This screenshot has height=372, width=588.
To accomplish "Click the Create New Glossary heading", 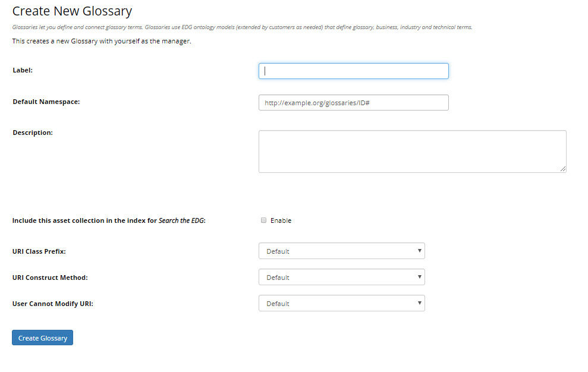I will [72, 11].
